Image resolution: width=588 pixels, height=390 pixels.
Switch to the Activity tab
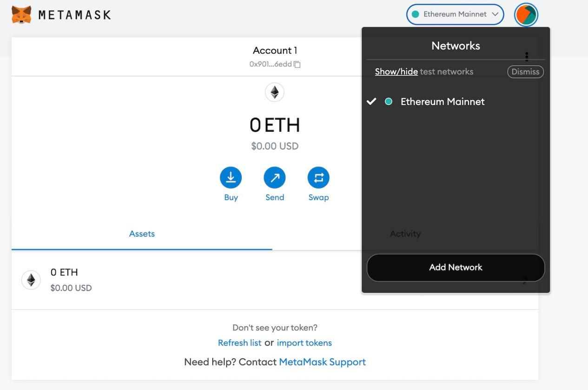click(405, 234)
